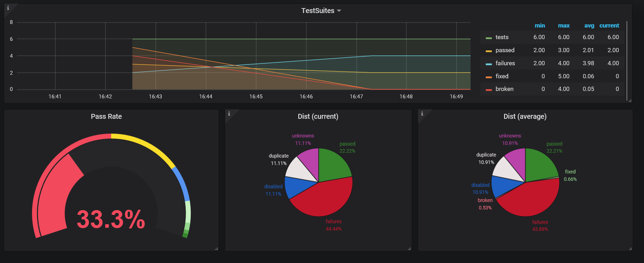Image resolution: width=644 pixels, height=263 pixels.
Task: Click the passed avg value 2.01
Action: pos(588,50)
